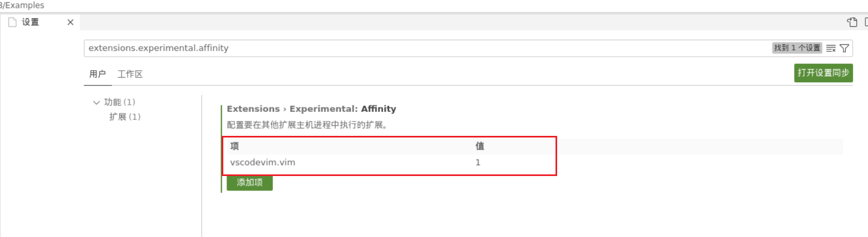Click the 项 column header
Viewport: 868px width, 237px height.
pyautogui.click(x=234, y=146)
